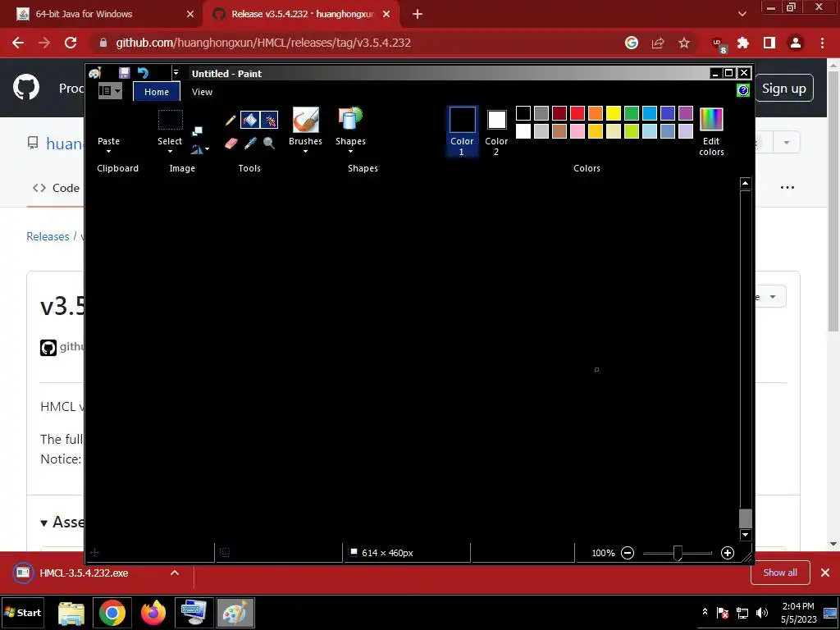Switch to 64-bit Java for Windows tab
Image resolution: width=840 pixels, height=630 pixels.
pos(102,14)
